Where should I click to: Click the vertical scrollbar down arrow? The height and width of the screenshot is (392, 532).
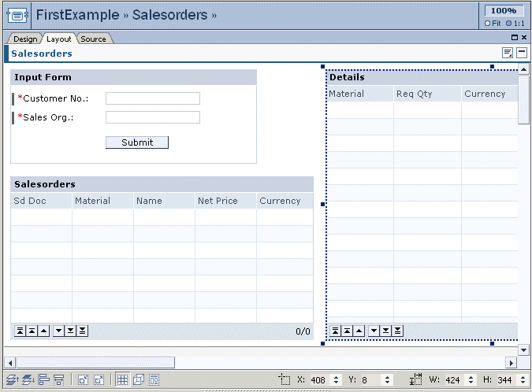pos(524,350)
